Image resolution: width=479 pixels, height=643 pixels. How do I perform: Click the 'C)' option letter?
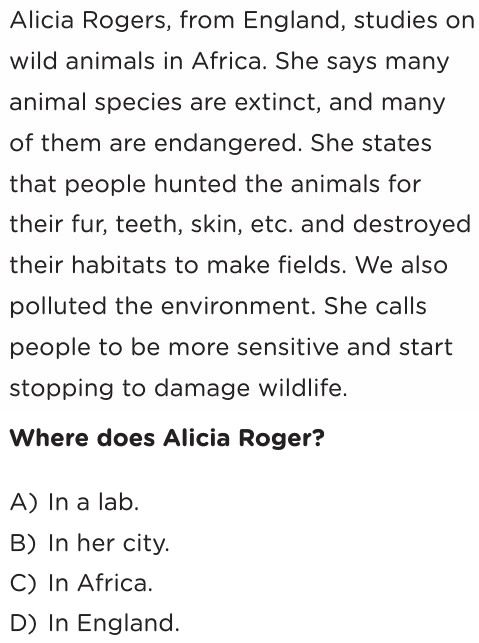click(x=23, y=583)
